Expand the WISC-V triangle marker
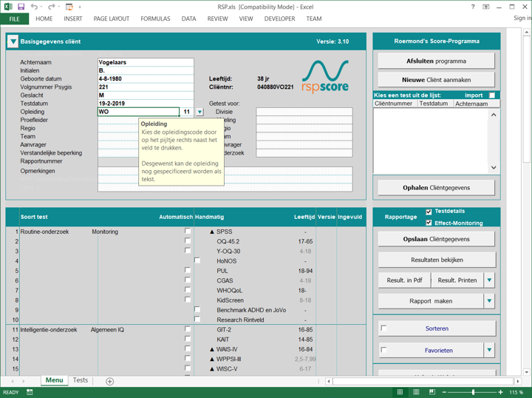The image size is (532, 398). 212,369
